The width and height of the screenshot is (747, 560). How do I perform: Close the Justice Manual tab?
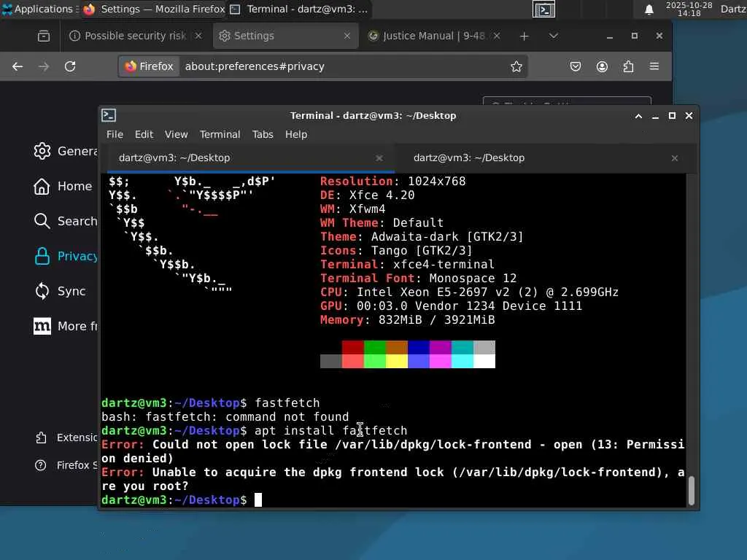[496, 36]
